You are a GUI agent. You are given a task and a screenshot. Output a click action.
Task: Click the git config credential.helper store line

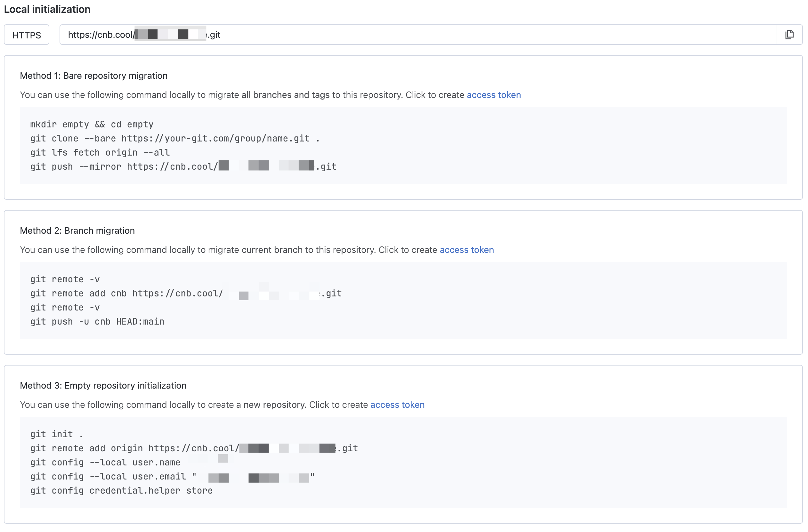point(121,491)
